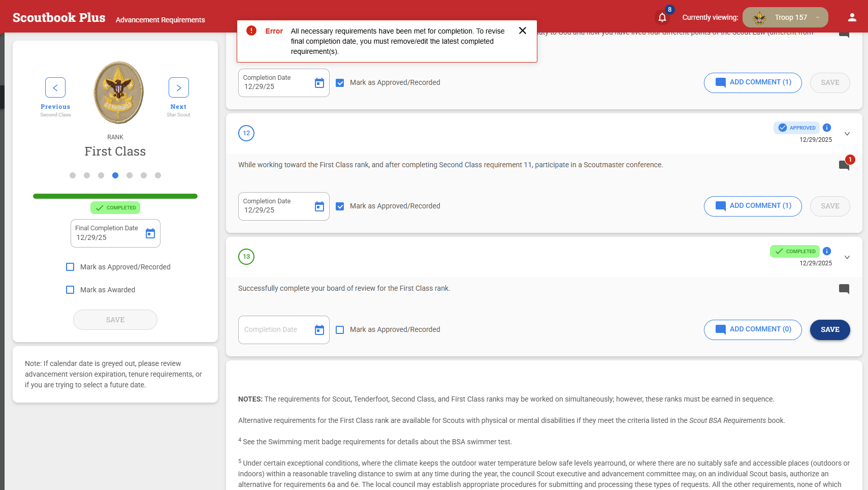Click the Currently viewing label
Screen dimensions: 868x490
coord(710,17)
